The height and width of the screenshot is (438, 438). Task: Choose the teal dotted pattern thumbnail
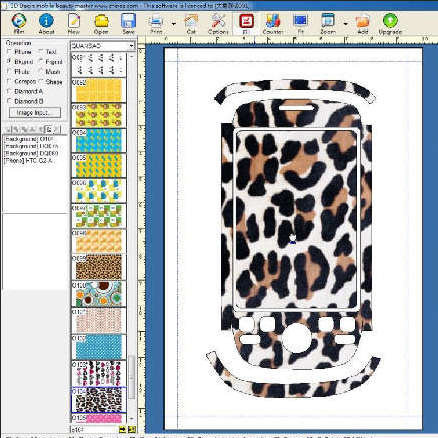click(x=99, y=347)
